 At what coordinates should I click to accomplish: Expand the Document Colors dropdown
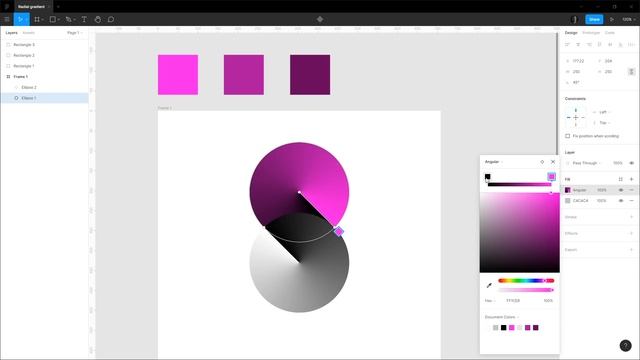point(502,317)
